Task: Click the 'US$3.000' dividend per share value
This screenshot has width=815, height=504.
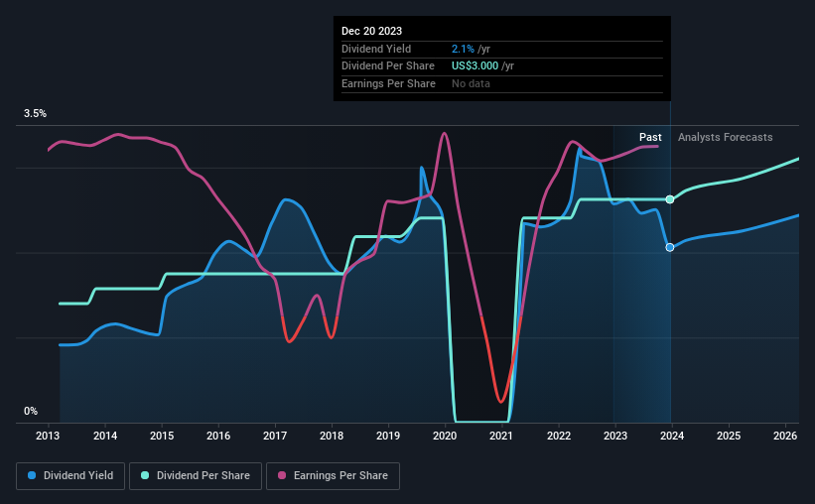Action: (x=475, y=66)
